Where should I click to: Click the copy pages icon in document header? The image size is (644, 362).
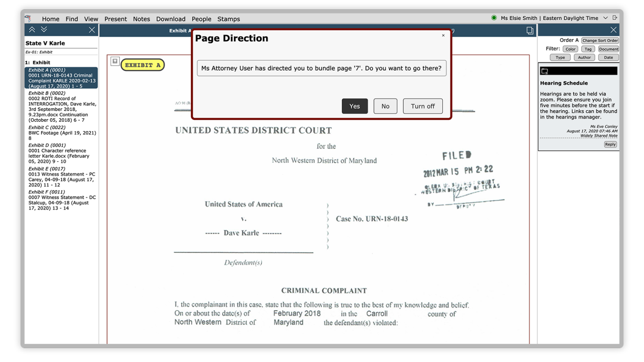click(530, 31)
